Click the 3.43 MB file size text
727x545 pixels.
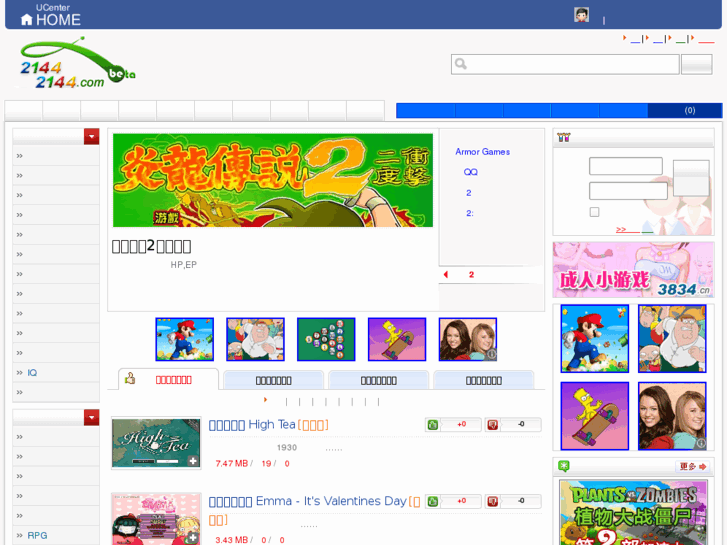(x=231, y=540)
